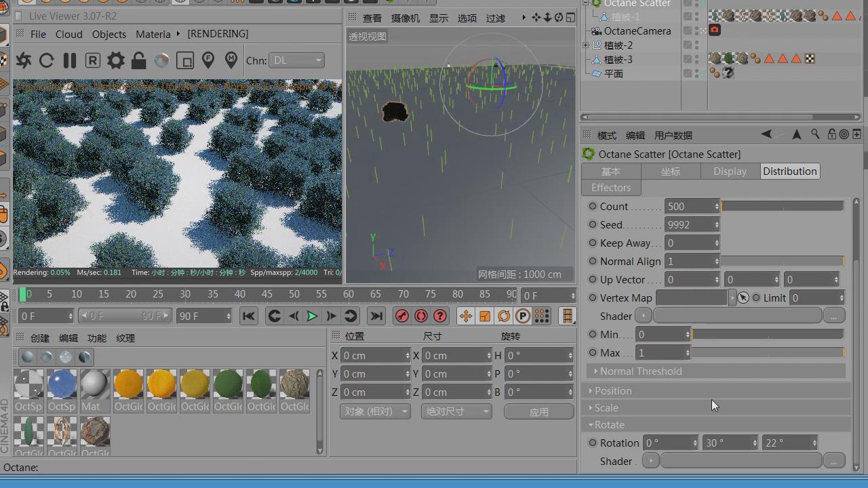Open the File menu in Live Viewer
This screenshot has height=488, width=868.
click(x=38, y=34)
